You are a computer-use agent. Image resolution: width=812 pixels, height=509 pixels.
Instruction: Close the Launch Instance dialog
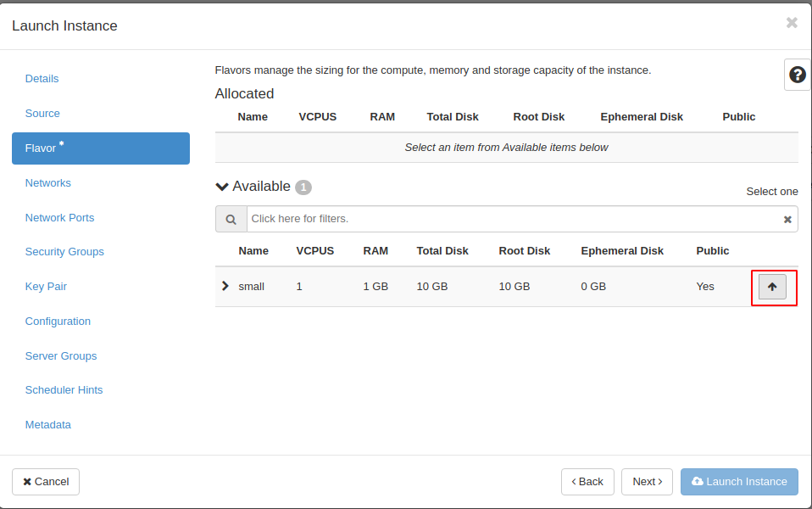(792, 23)
